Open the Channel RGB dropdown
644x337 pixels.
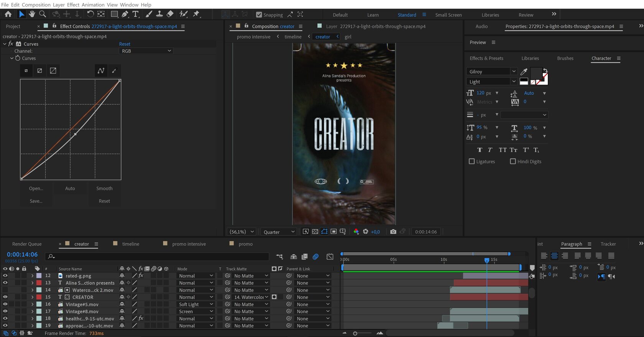tap(146, 51)
